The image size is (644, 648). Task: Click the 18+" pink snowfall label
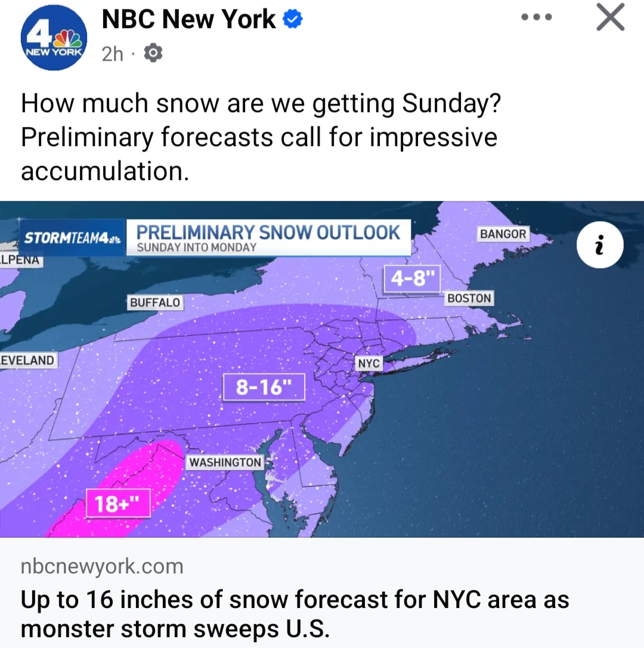click(x=117, y=504)
